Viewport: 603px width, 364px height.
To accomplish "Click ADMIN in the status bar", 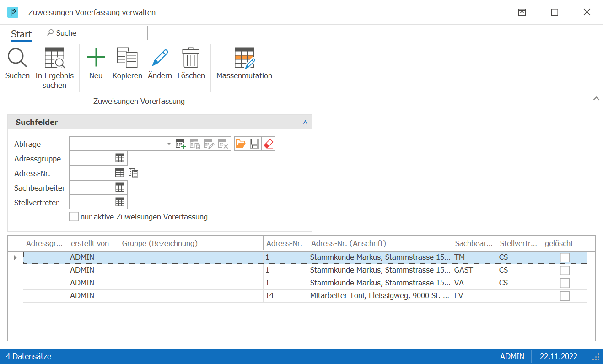I will click(512, 356).
